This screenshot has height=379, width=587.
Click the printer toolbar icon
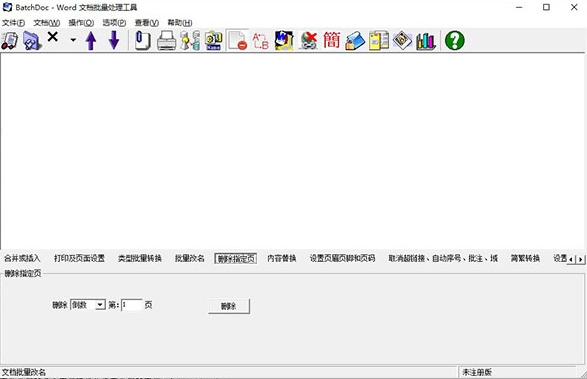pyautogui.click(x=166, y=40)
